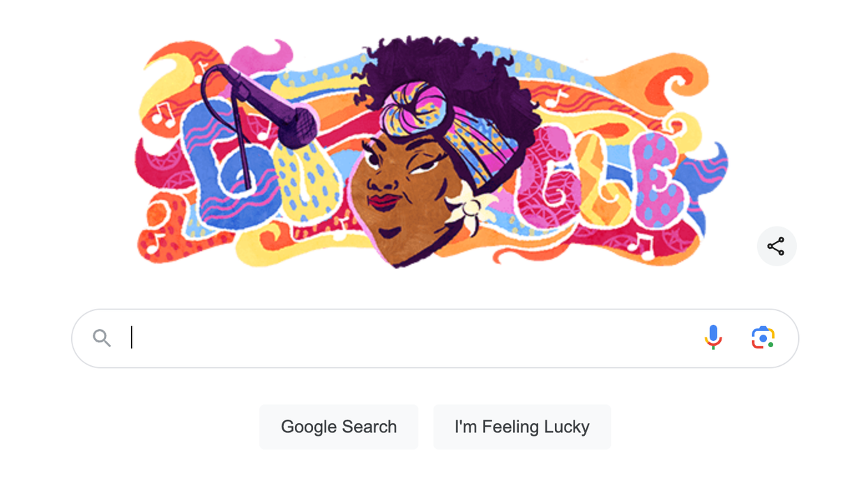
Task: Click the singer's red lips
Action: (383, 201)
